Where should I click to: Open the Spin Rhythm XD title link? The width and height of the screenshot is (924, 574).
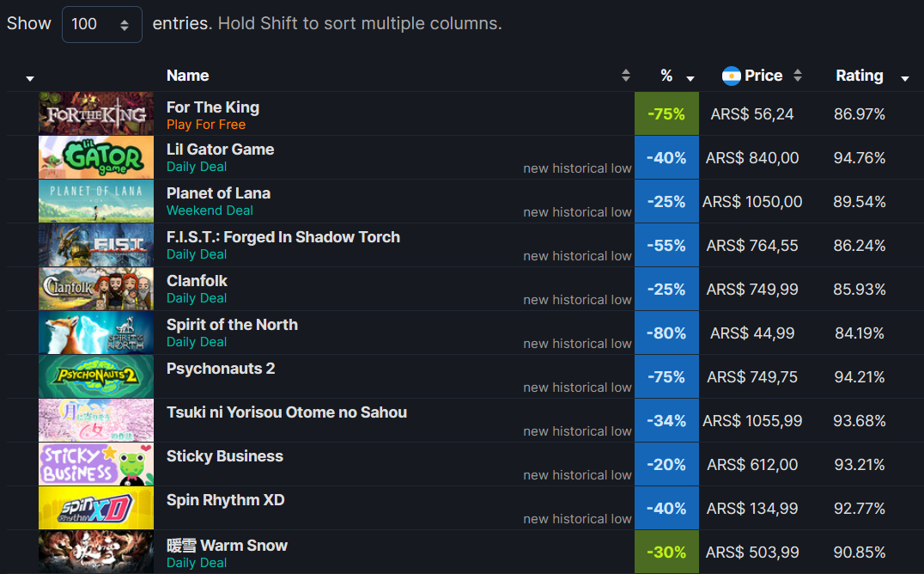tap(226, 500)
